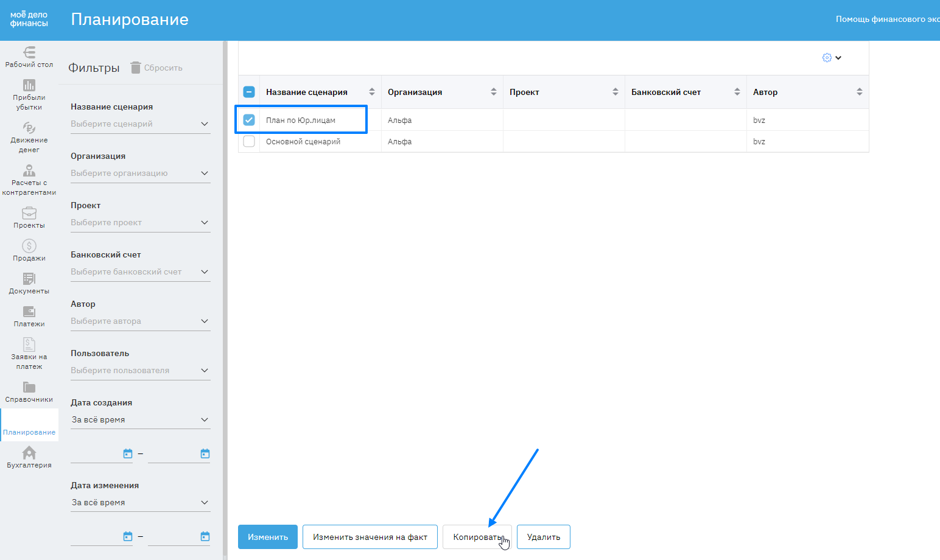The image size is (940, 560).
Task: Click the Копировать button
Action: click(477, 537)
